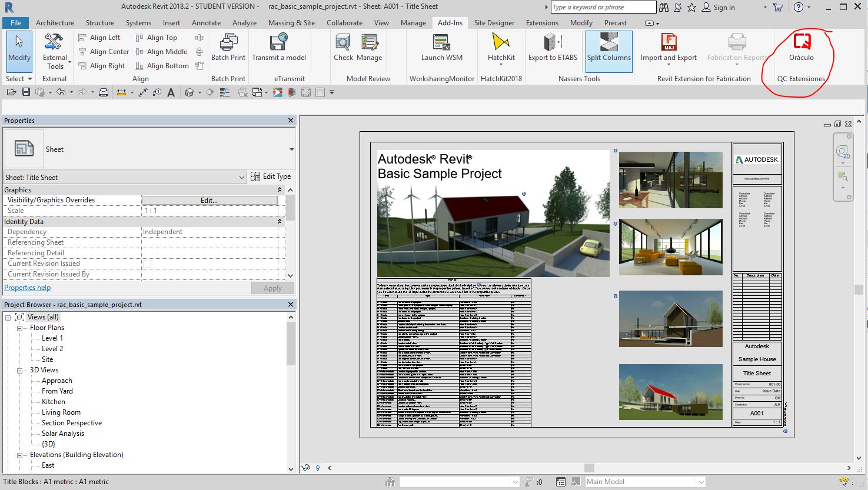Expand the Select panel dropdown
868x490 pixels.
(x=19, y=79)
